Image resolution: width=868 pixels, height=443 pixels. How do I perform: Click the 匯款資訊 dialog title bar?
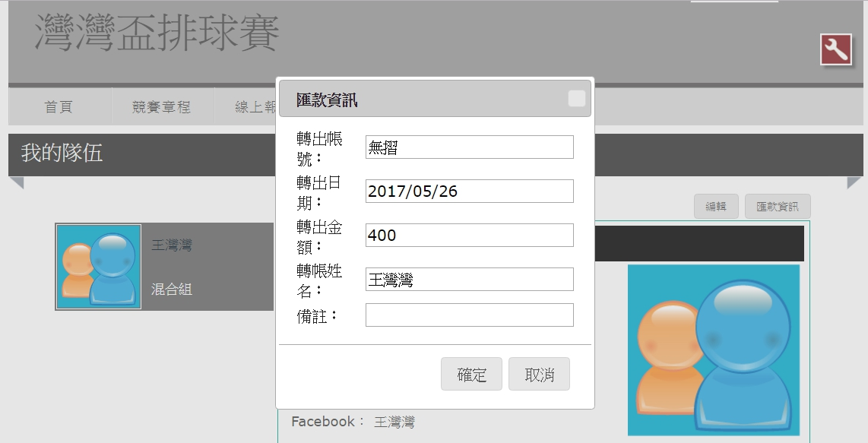(x=435, y=99)
